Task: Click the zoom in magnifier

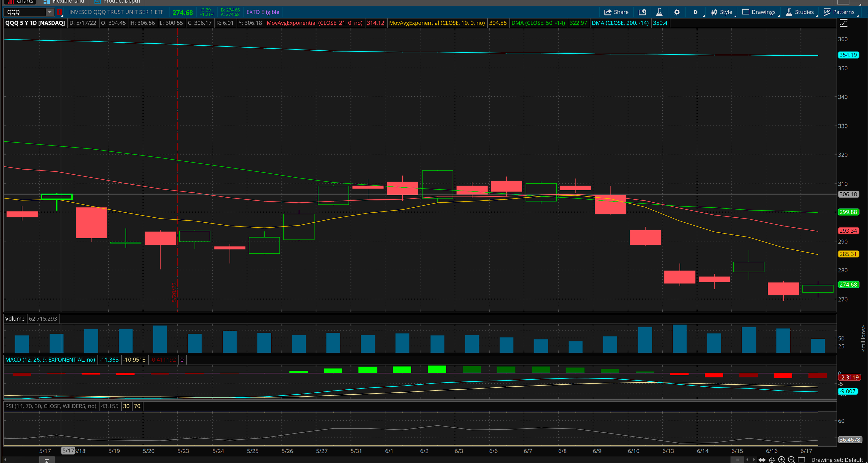Action: [782, 460]
